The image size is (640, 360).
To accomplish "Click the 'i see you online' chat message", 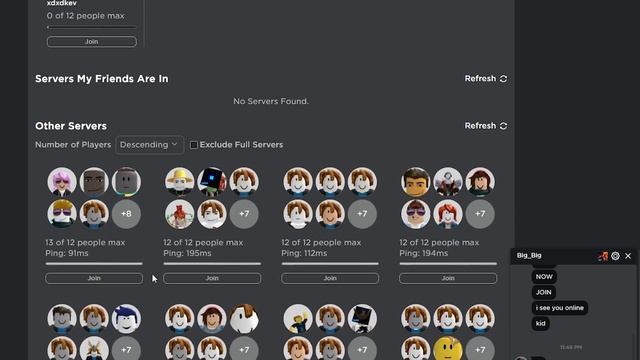I will pos(560,308).
